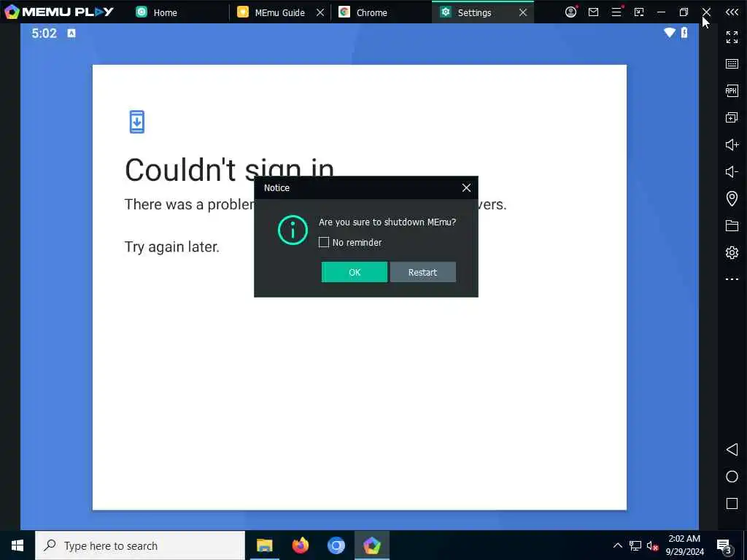Viewport: 747px width, 560px height.
Task: Close the Notice dialog with its X
Action: point(466,187)
